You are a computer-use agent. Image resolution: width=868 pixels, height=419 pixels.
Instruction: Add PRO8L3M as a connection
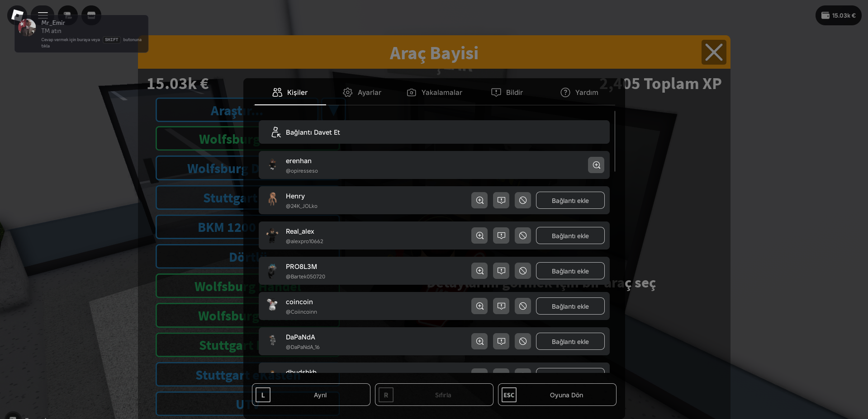tap(570, 271)
